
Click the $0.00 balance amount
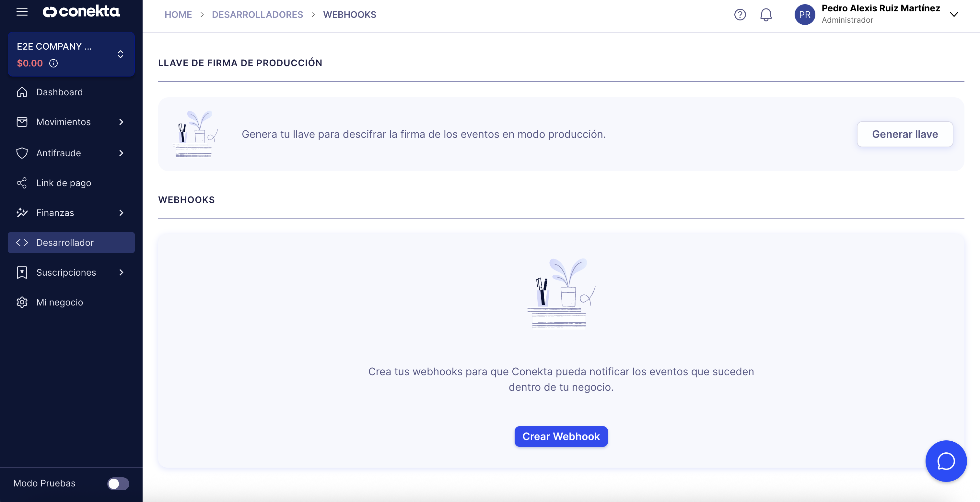point(30,63)
